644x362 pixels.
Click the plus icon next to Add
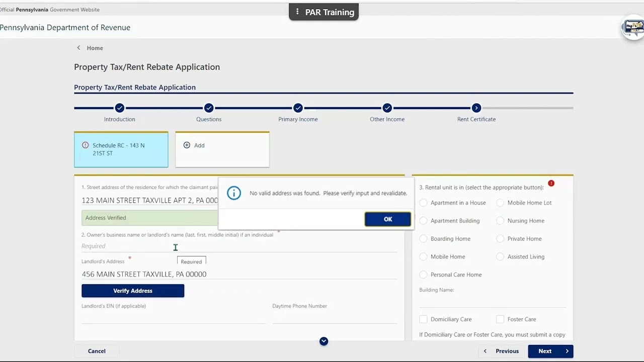[x=187, y=145]
